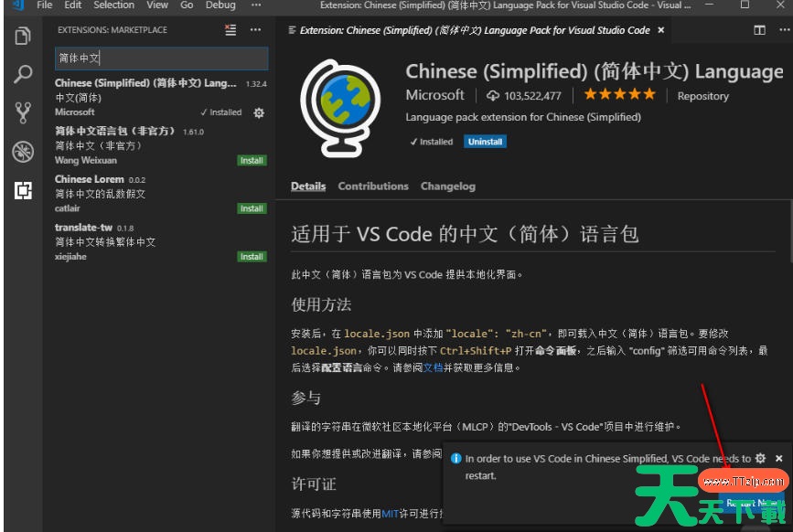
Task: Click the extensions filter icon in the Marketplace header
Action: point(230,29)
